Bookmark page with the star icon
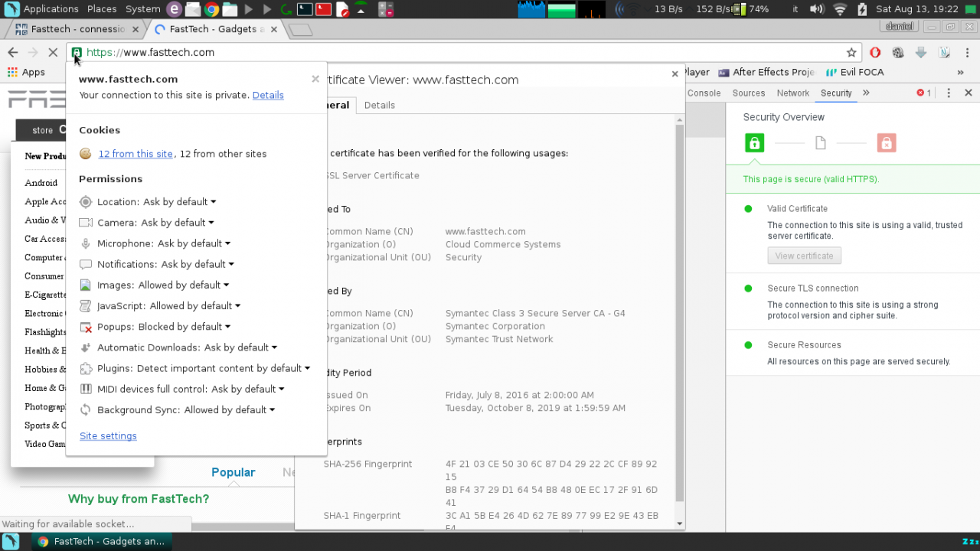The image size is (980, 551). click(x=851, y=53)
